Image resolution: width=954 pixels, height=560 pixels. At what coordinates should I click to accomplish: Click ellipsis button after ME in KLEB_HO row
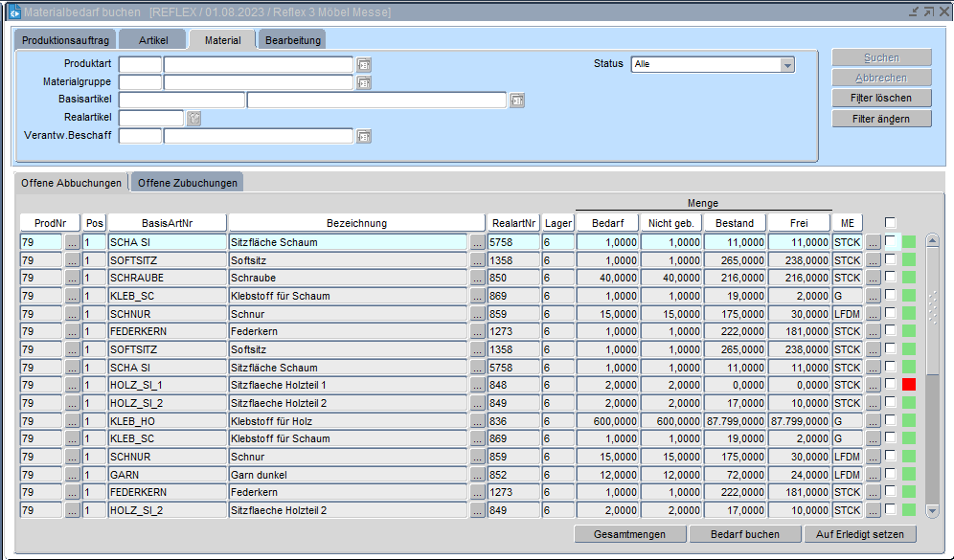(873, 420)
